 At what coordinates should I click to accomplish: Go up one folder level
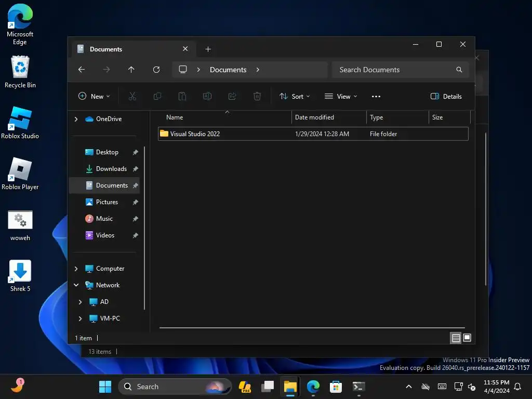coord(131,70)
